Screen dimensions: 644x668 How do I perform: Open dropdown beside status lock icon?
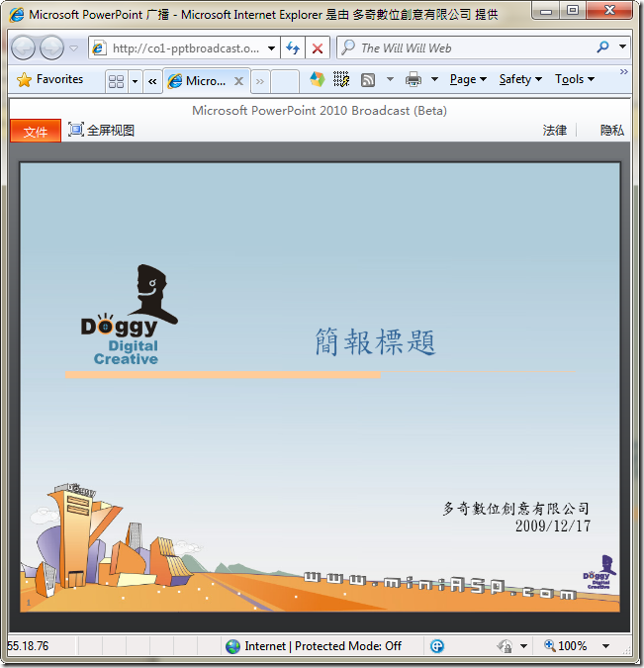click(524, 646)
